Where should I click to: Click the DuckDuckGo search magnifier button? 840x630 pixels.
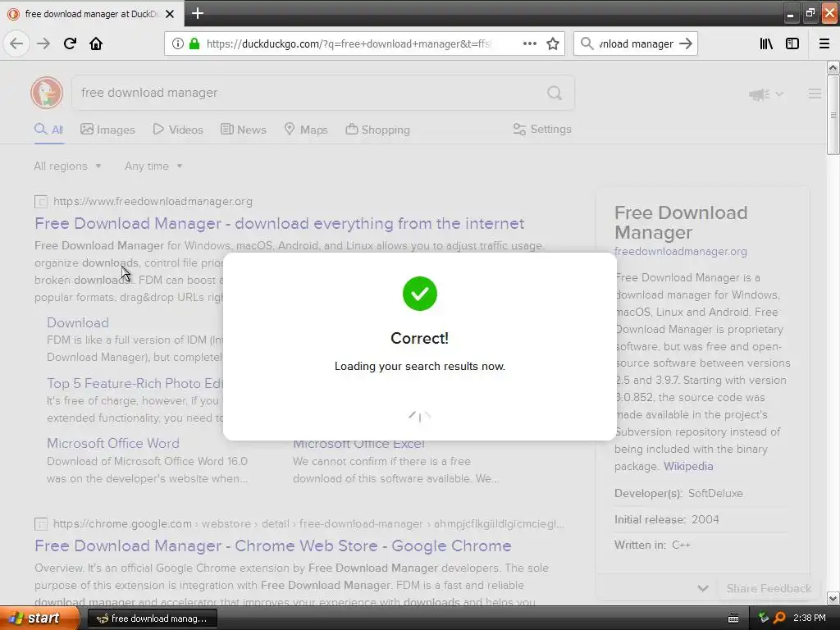555,93
